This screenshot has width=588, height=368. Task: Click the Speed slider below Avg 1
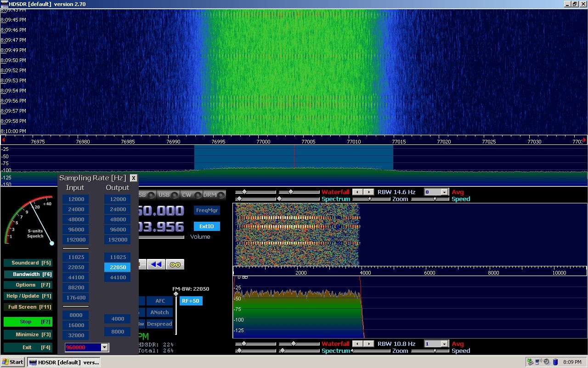pos(430,351)
